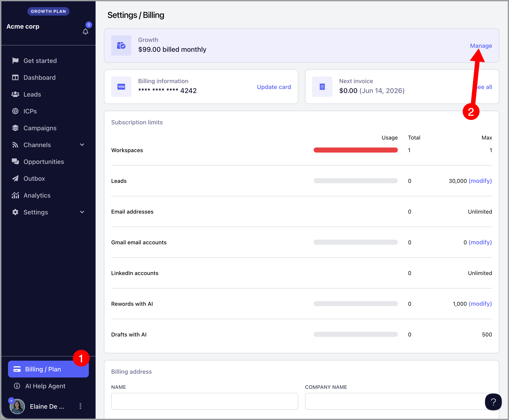Click modify for Rewords with AI
The image size is (509, 420).
click(x=480, y=304)
